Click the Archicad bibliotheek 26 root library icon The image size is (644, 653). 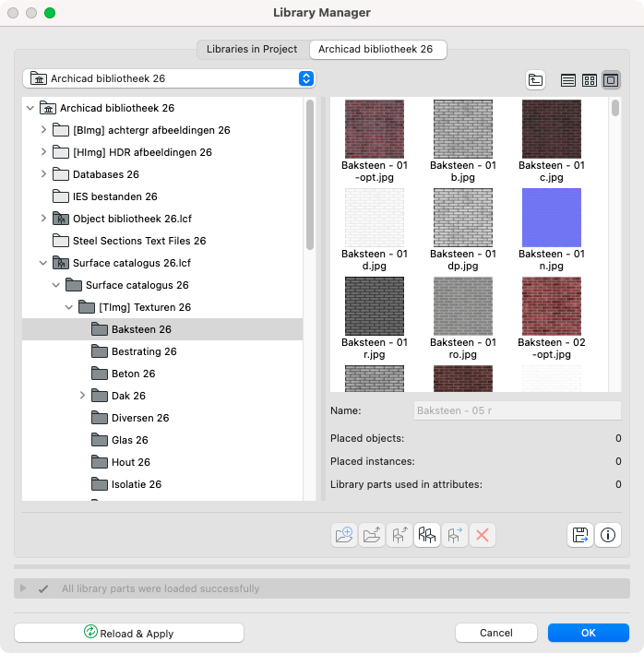pos(48,108)
